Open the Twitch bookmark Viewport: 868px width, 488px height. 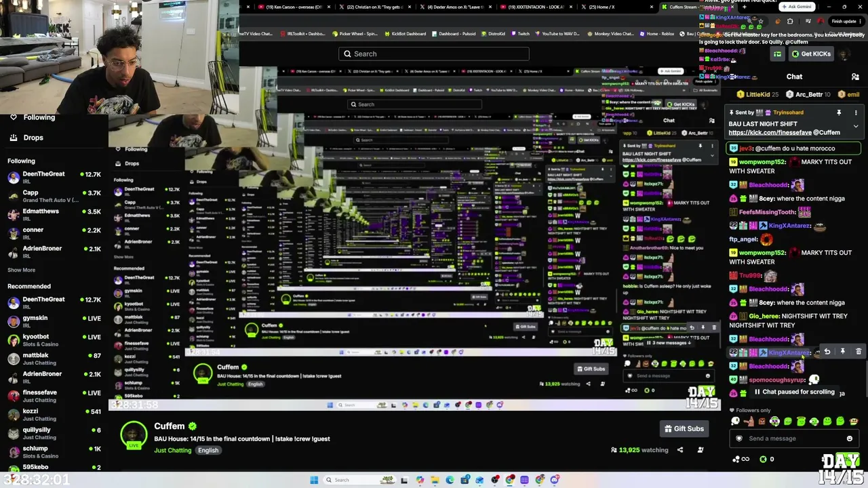tap(520, 34)
